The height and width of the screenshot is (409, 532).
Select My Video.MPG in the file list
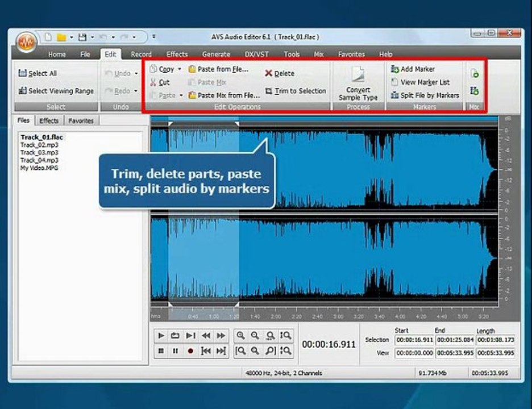[x=39, y=168]
